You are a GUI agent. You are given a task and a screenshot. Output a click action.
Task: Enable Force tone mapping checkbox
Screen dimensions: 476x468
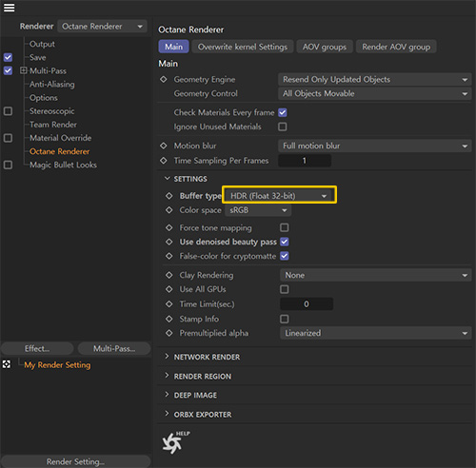pos(285,227)
